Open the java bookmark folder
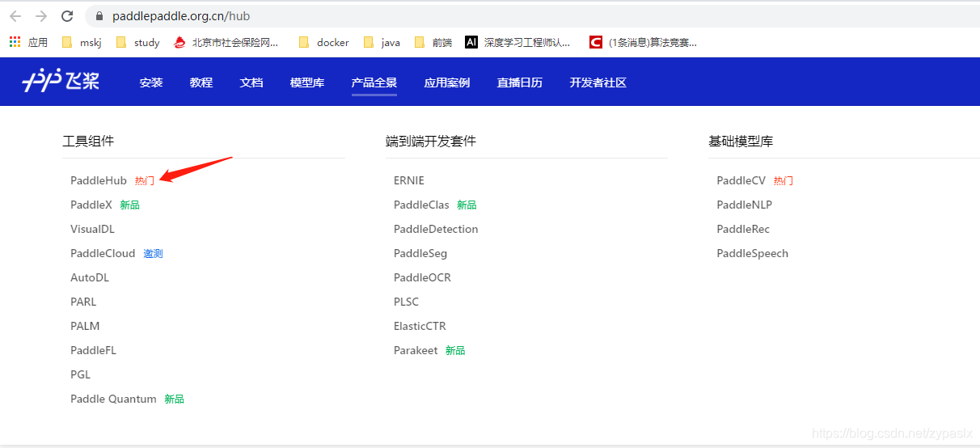The width and height of the screenshot is (980, 448). pos(382,42)
